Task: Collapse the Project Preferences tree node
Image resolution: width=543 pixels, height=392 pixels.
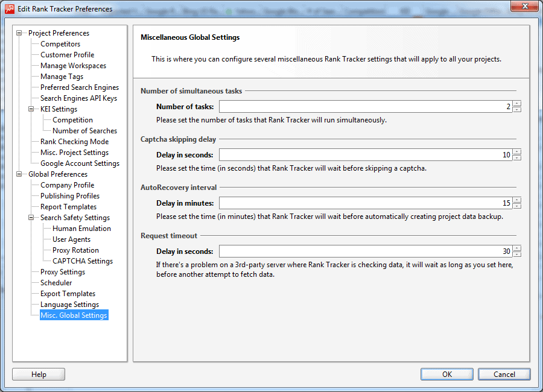Action: click(x=19, y=33)
